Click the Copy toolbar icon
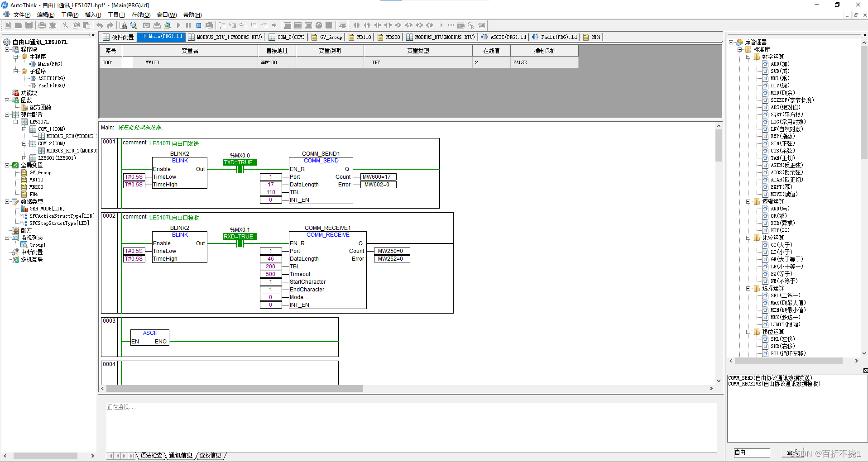The image size is (868, 462). 76,25
